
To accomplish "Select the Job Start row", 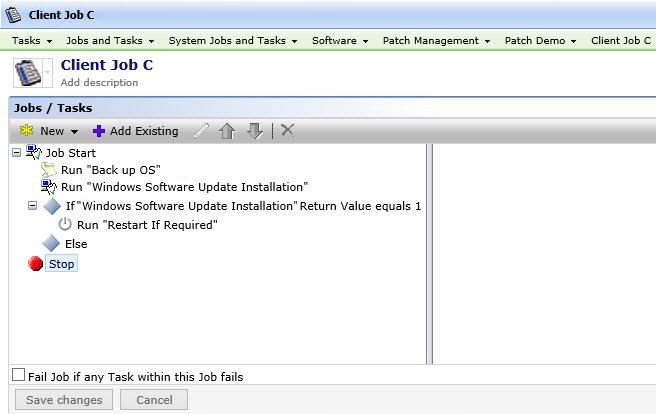I will 71,153.
